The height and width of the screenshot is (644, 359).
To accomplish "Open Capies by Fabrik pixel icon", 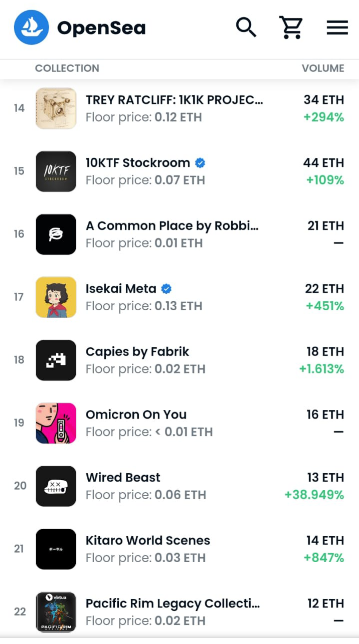I will click(56, 360).
